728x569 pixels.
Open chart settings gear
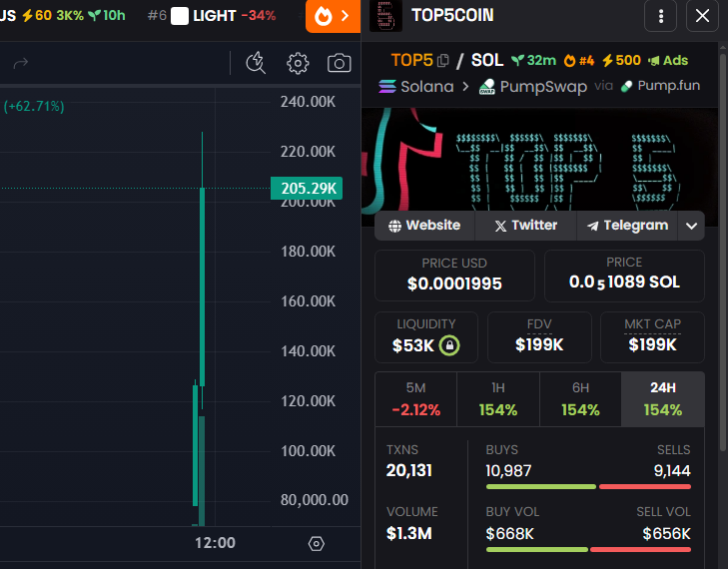click(298, 63)
